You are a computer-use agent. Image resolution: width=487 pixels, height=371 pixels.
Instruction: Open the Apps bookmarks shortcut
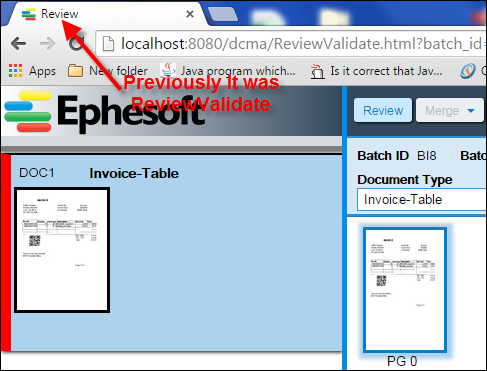coord(32,71)
